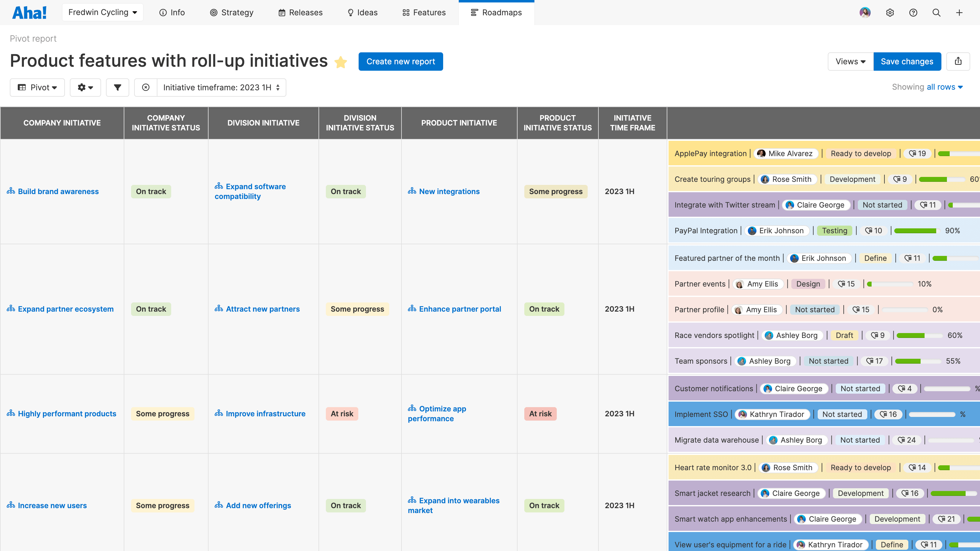Open the filter funnel icon
980x551 pixels.
(x=118, y=87)
